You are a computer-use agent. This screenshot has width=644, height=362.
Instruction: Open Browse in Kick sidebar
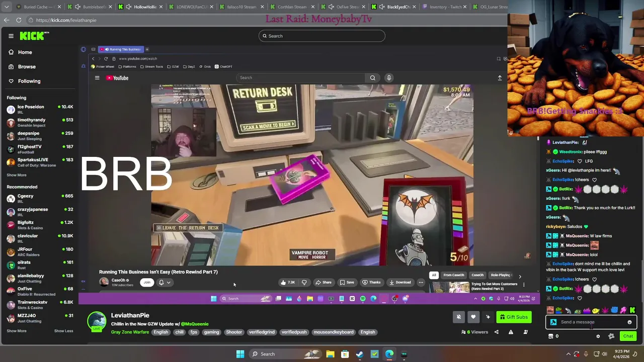[x=22, y=66]
